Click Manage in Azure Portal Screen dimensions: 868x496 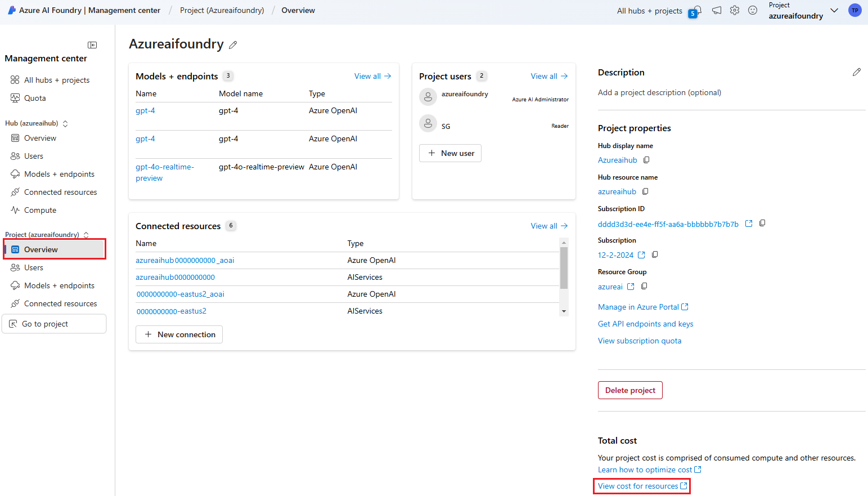(x=643, y=307)
